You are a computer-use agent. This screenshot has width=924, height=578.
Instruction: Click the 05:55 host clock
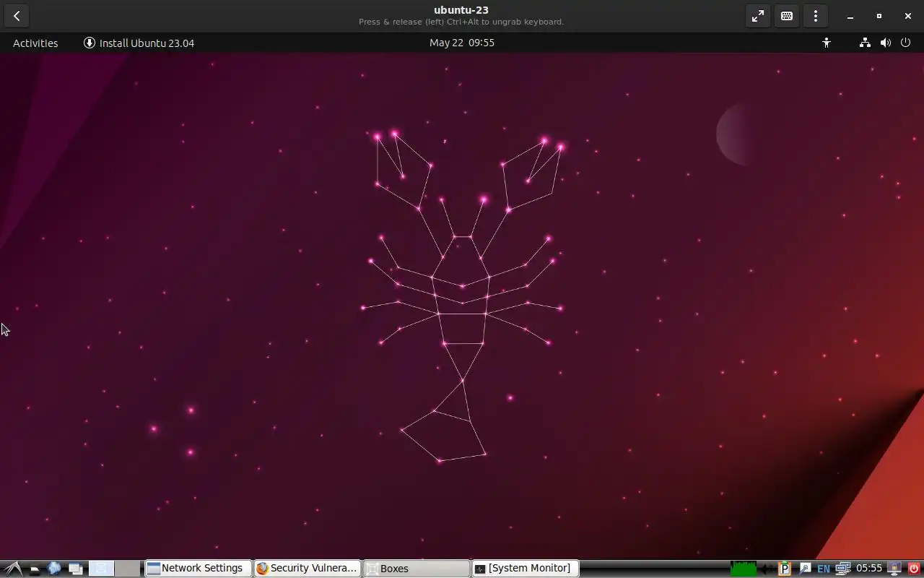click(x=869, y=569)
